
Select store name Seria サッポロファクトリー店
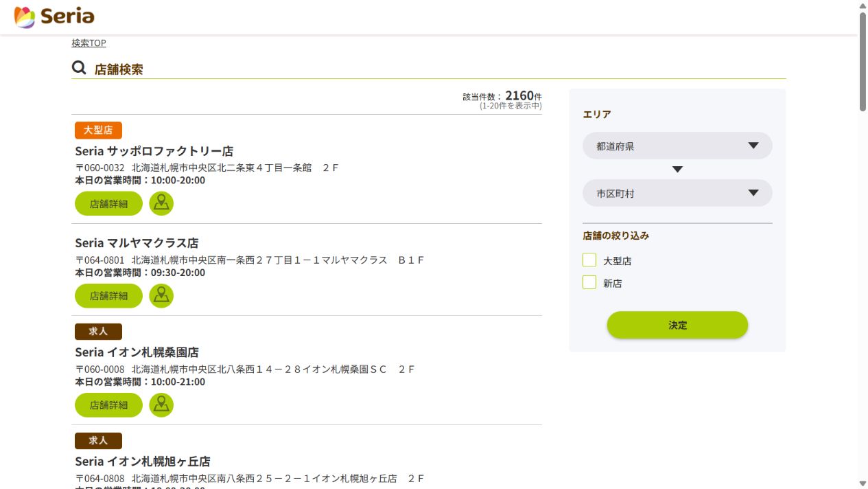[x=154, y=151]
